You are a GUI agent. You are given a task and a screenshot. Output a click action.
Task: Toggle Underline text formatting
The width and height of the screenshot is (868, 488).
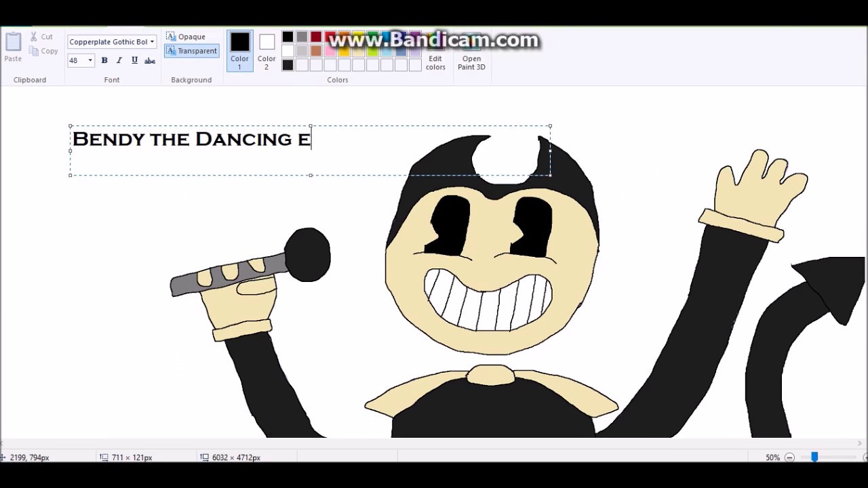(x=134, y=60)
